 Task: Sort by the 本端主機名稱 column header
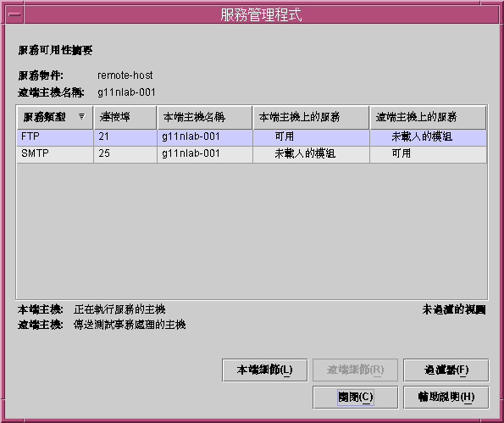[205, 118]
